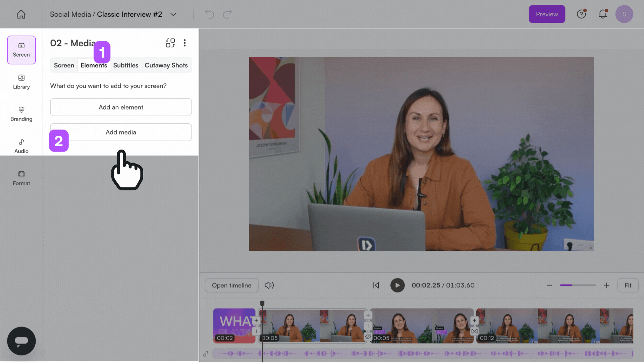This screenshot has height=362, width=644.
Task: Open the help question mark icon
Action: click(581, 14)
